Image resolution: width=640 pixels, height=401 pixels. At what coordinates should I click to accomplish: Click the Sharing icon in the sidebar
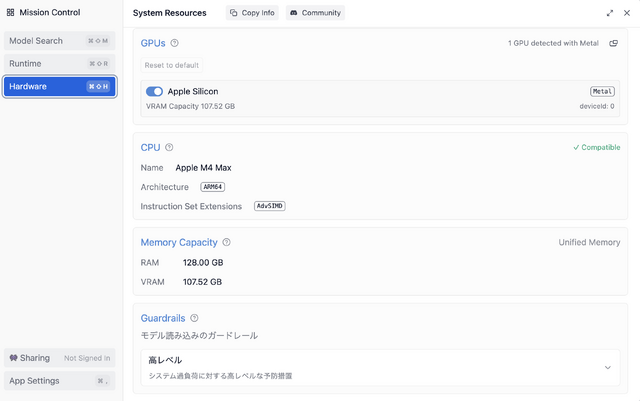13,358
